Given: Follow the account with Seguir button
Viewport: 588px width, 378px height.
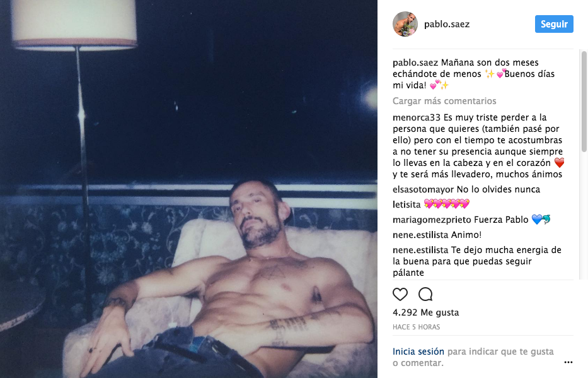Looking at the screenshot, I should tap(554, 24).
